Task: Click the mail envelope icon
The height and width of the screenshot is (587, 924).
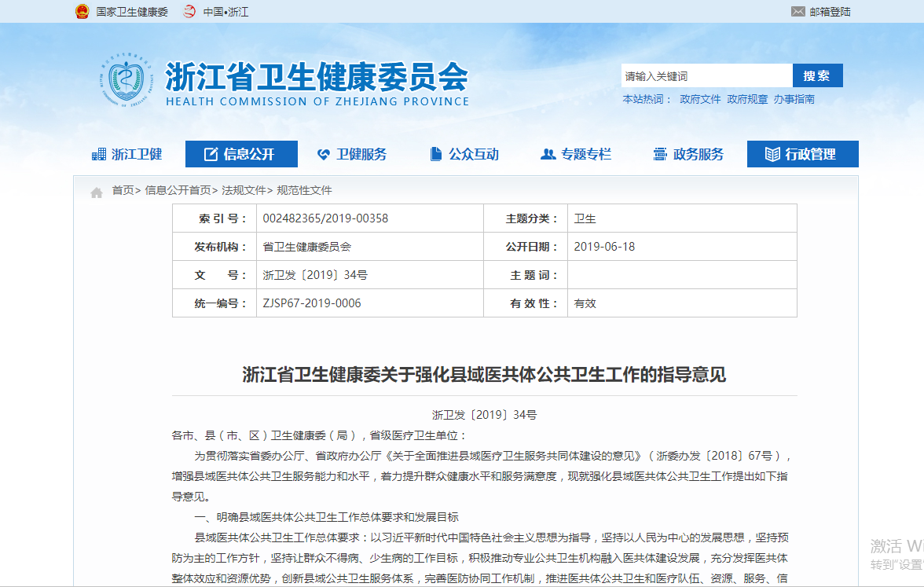Action: 798,11
